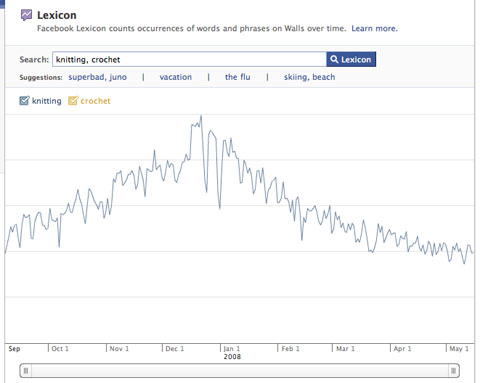This screenshot has width=480, height=383.
Task: Click the Sep timeline label
Action: point(14,349)
